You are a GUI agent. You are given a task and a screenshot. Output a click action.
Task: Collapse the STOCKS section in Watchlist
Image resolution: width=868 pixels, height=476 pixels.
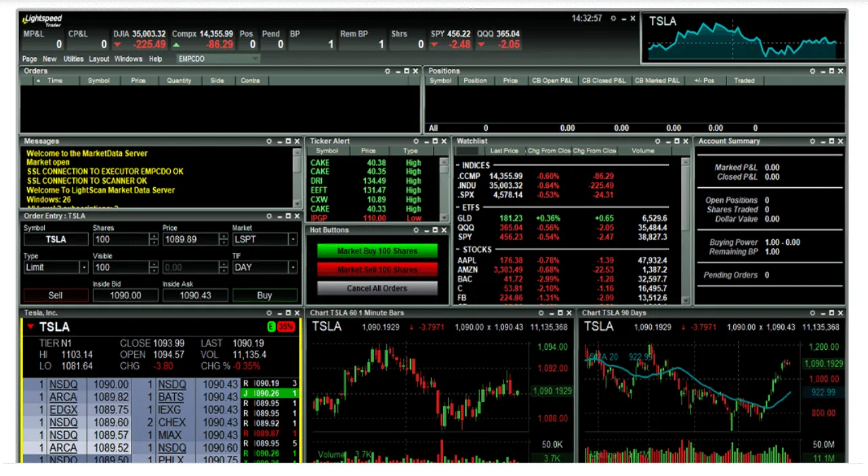[458, 250]
